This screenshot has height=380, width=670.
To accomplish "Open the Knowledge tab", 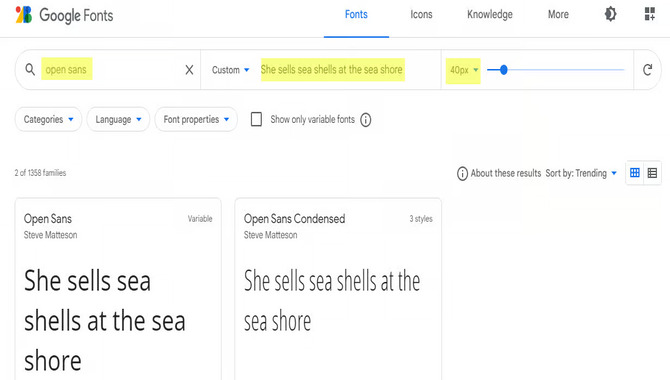I will pyautogui.click(x=490, y=15).
